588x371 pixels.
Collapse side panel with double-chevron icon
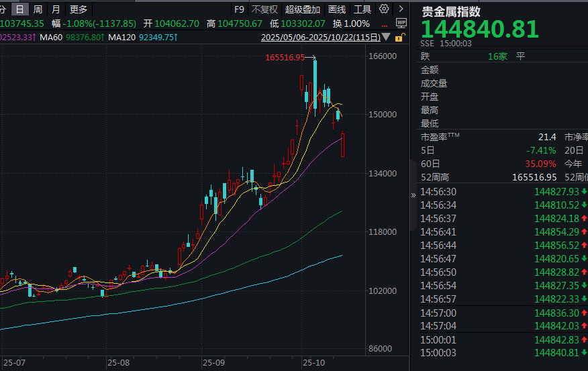click(x=413, y=195)
